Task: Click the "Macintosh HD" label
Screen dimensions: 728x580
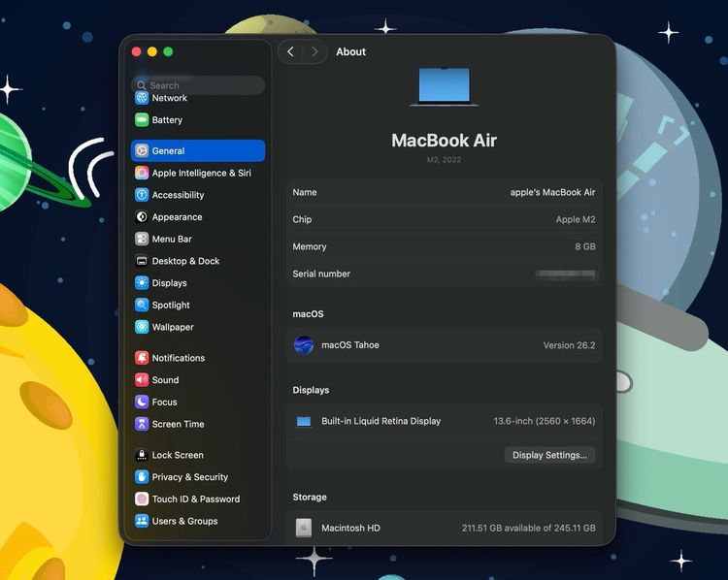Action: tap(350, 528)
